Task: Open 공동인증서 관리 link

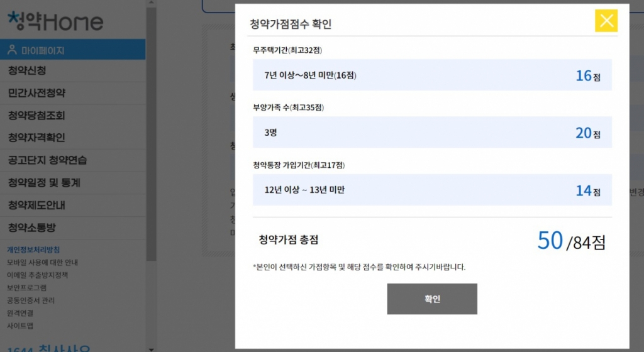Action: tap(31, 300)
